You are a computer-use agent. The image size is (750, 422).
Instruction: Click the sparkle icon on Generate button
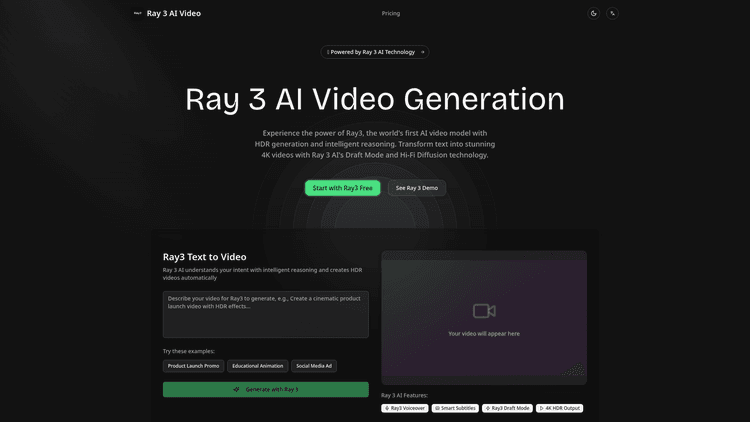click(x=236, y=389)
